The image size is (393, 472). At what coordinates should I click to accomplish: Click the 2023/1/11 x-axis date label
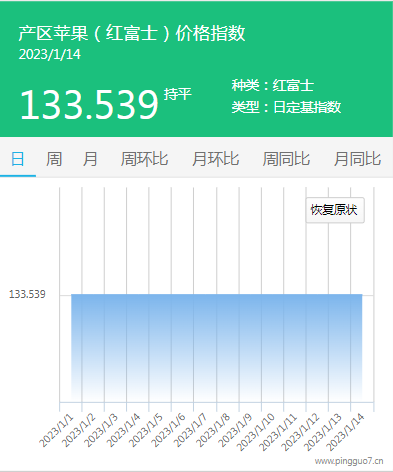(278, 432)
